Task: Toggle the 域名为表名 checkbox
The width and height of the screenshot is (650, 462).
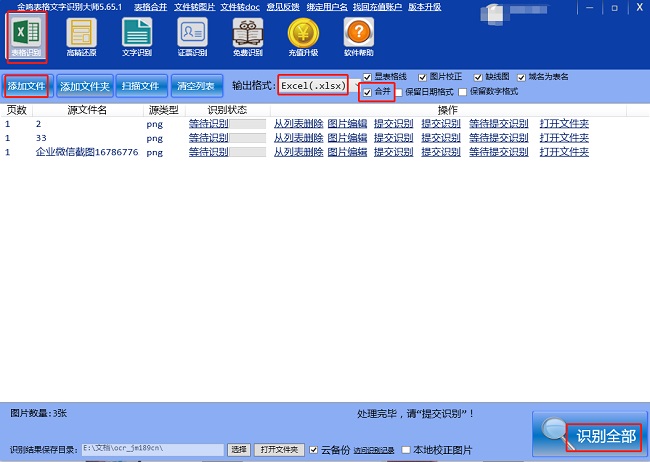Action: click(521, 77)
